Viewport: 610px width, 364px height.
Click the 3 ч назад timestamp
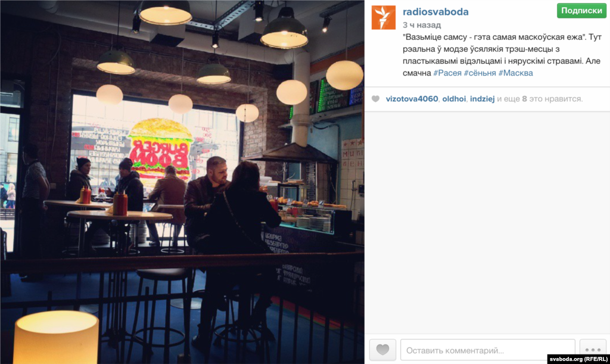pos(422,25)
